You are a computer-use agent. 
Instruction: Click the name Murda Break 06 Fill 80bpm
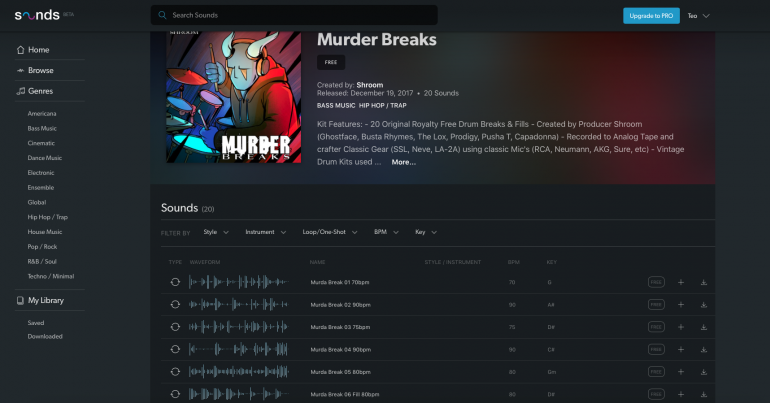click(345, 394)
